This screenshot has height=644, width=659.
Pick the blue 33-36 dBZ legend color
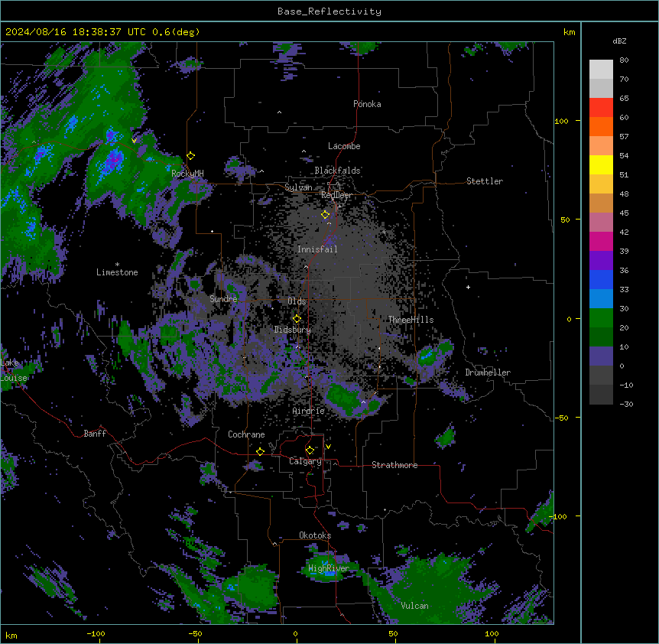(601, 279)
